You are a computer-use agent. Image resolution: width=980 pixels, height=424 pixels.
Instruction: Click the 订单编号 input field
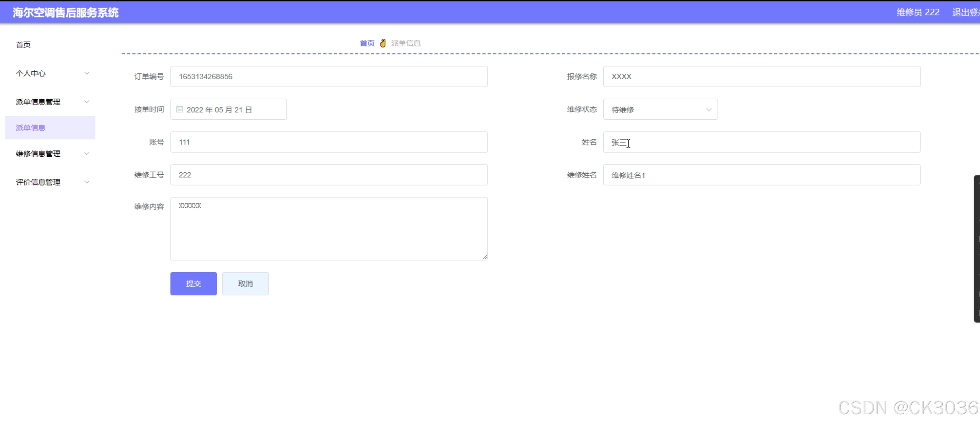329,77
